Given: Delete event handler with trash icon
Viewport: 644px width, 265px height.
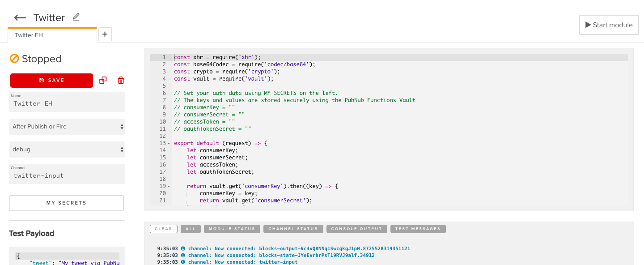Looking at the screenshot, I should [121, 80].
